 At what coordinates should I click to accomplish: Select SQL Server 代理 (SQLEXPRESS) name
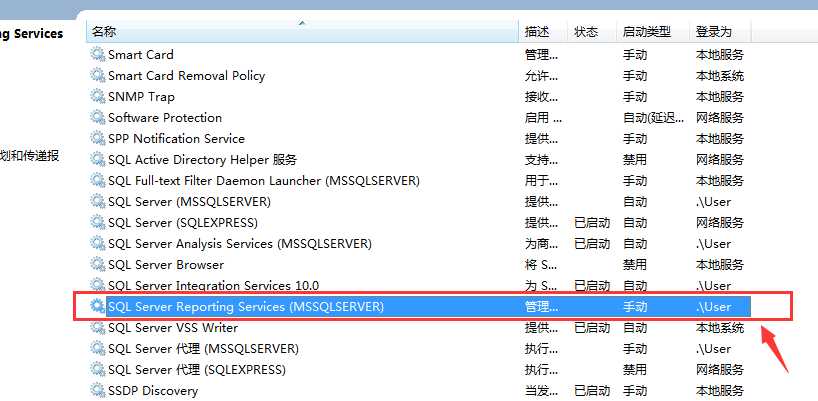pyautogui.click(x=197, y=370)
